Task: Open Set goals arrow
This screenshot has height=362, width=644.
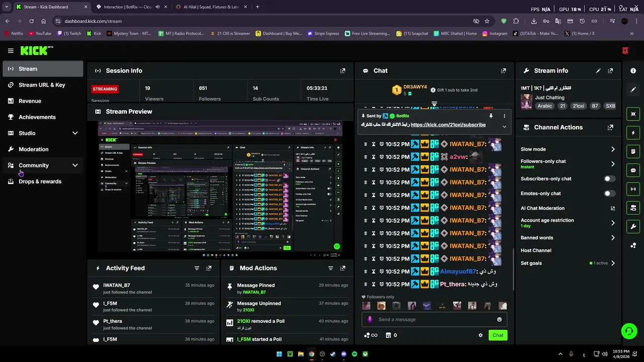Action: (613, 263)
